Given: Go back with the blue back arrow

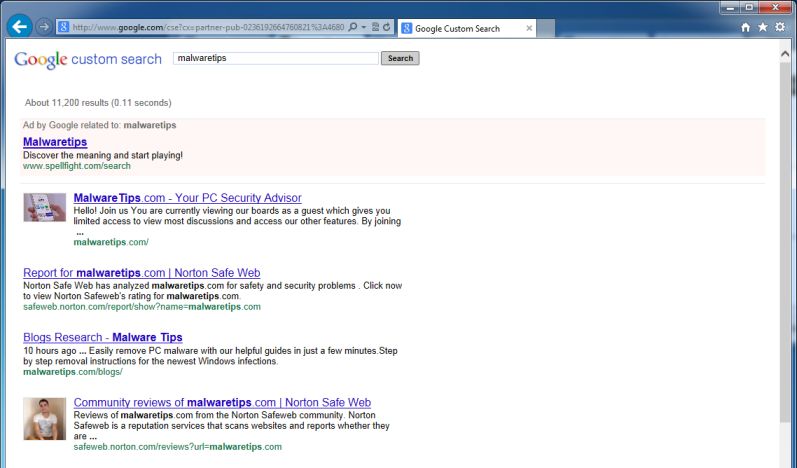Looking at the screenshot, I should point(19,26).
